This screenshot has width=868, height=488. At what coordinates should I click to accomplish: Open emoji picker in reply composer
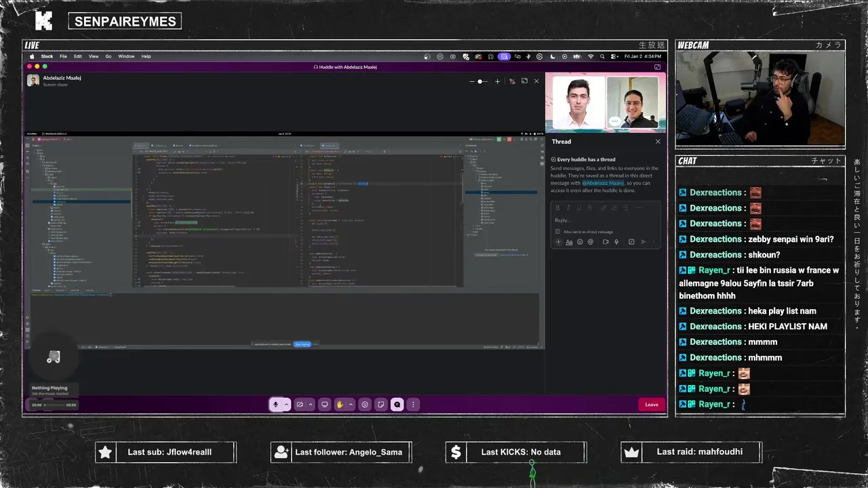(580, 242)
